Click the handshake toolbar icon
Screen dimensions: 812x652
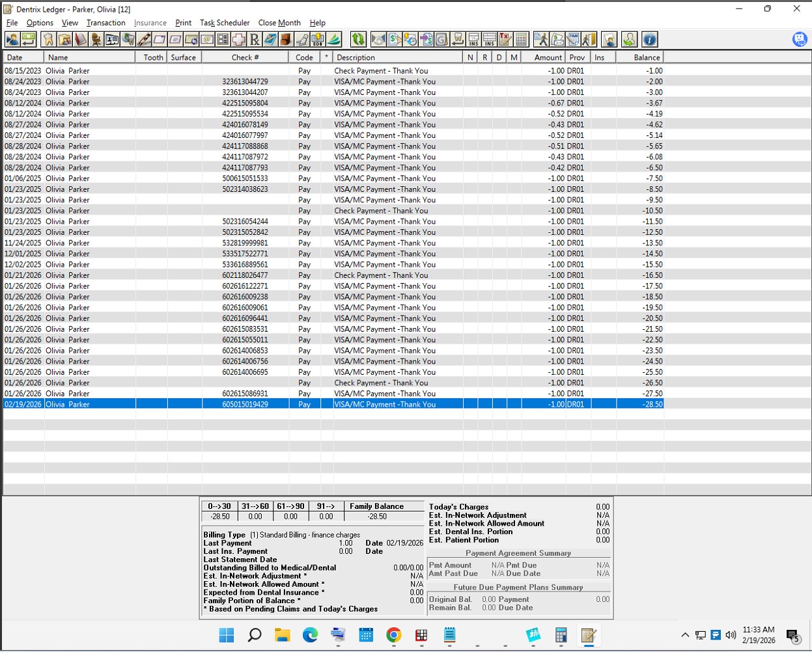[378, 40]
